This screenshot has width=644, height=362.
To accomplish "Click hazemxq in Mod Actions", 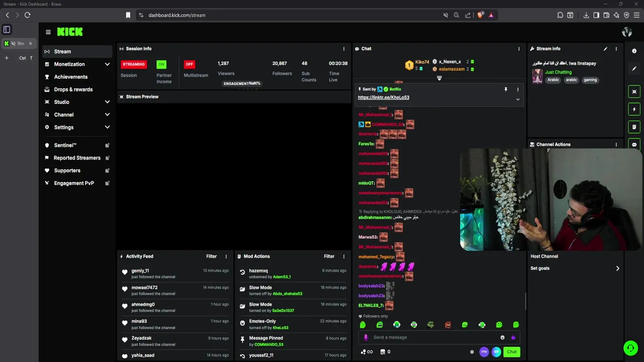I will [258, 271].
